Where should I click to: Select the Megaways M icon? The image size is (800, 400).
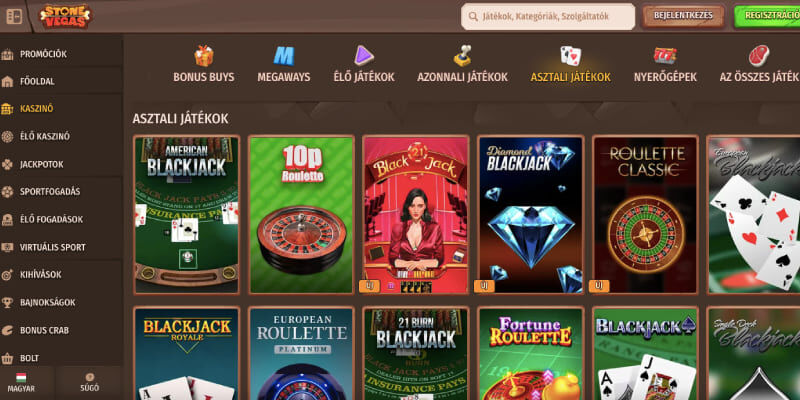[x=284, y=56]
